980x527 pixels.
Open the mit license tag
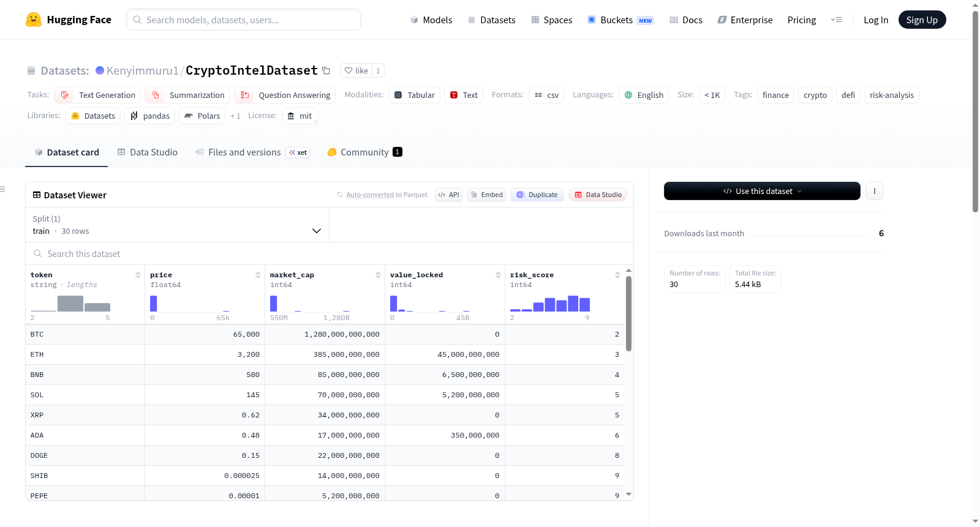point(300,116)
